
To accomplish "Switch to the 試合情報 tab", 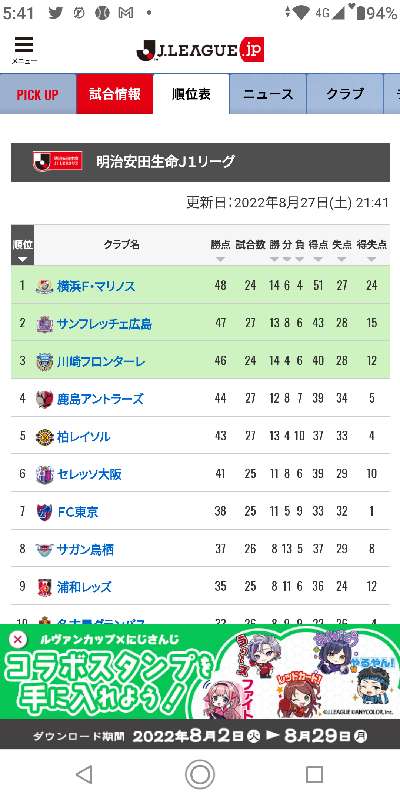I will [115, 94].
